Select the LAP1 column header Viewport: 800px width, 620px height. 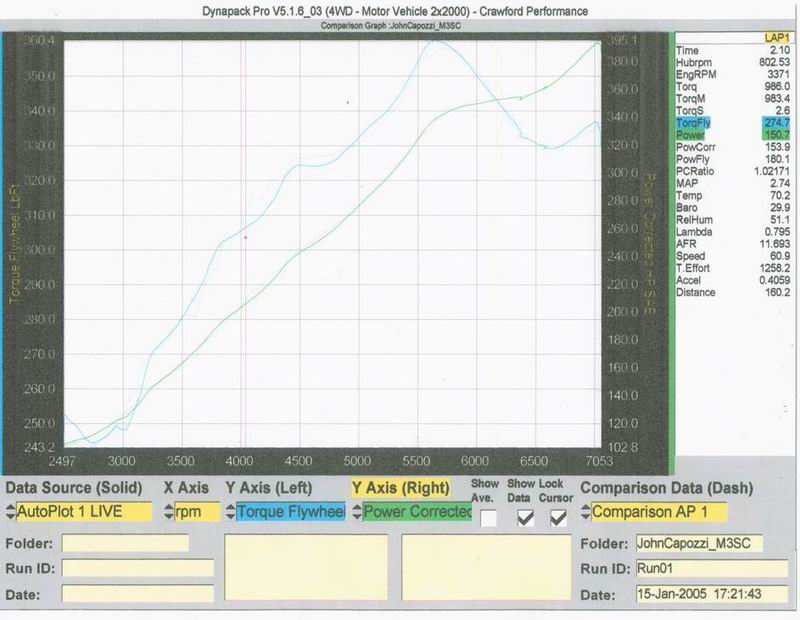coord(777,38)
